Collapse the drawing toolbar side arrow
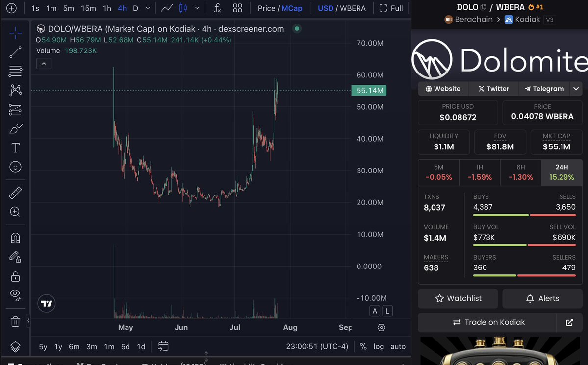The width and height of the screenshot is (588, 365). click(x=28, y=321)
